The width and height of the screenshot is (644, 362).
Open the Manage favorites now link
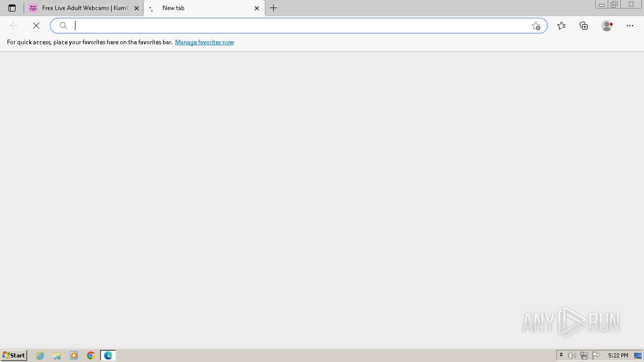[x=204, y=42]
